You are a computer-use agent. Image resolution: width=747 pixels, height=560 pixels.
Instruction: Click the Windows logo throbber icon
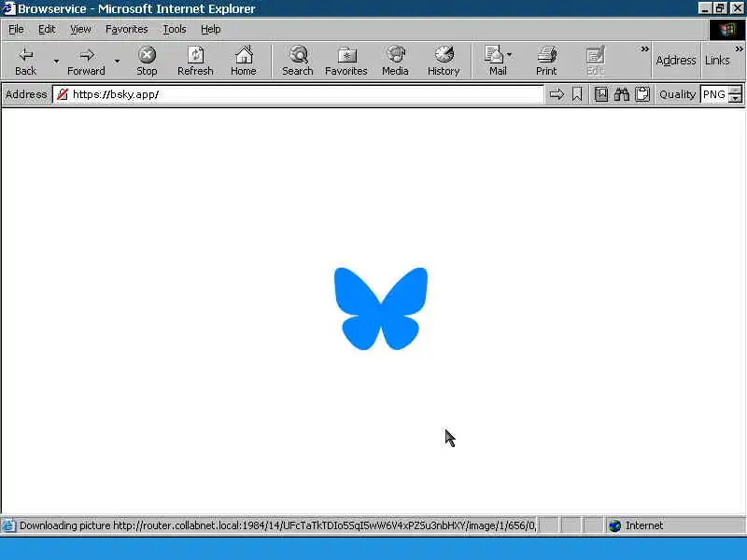tap(727, 30)
